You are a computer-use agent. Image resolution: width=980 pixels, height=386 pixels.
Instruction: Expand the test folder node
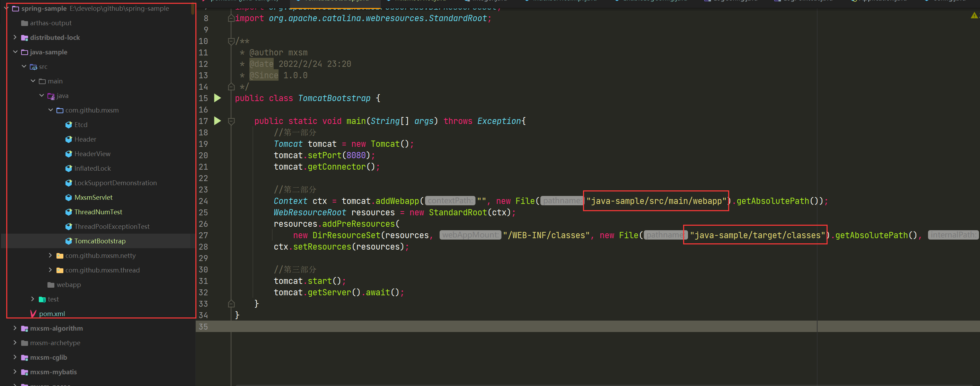tap(33, 299)
